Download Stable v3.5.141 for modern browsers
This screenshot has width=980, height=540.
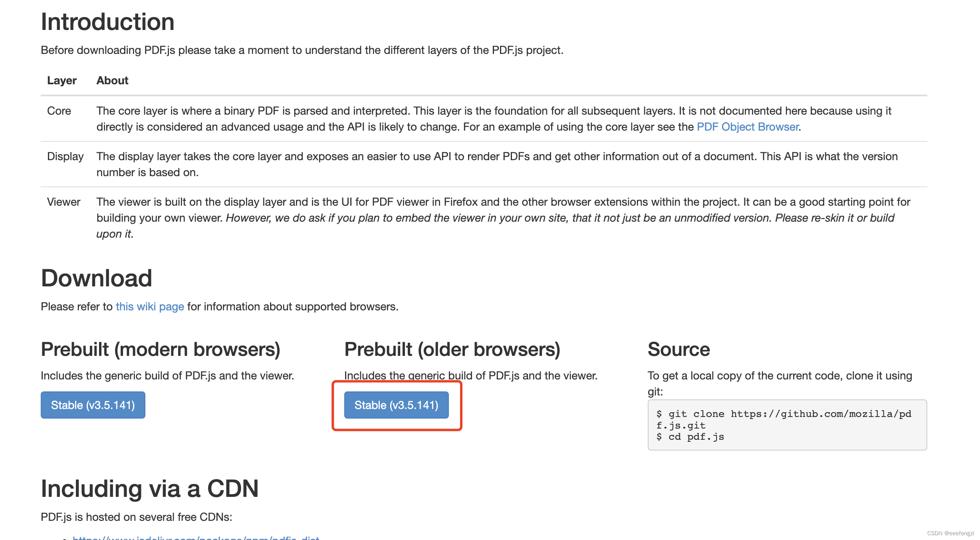[93, 405]
